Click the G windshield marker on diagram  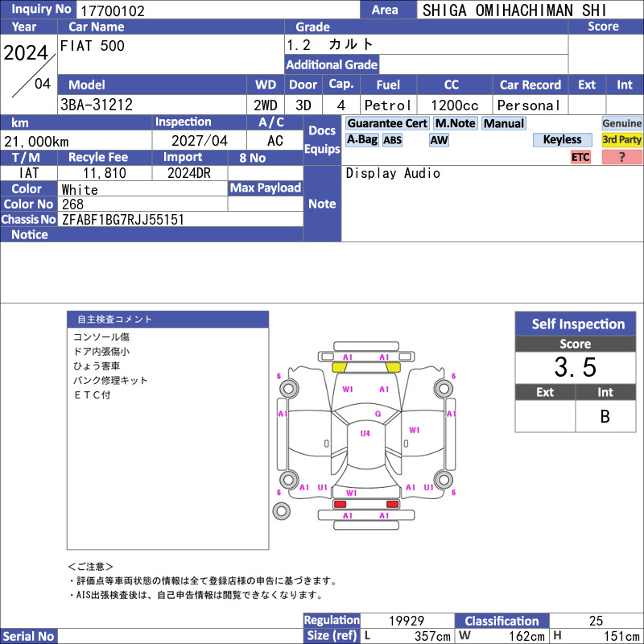(378, 414)
